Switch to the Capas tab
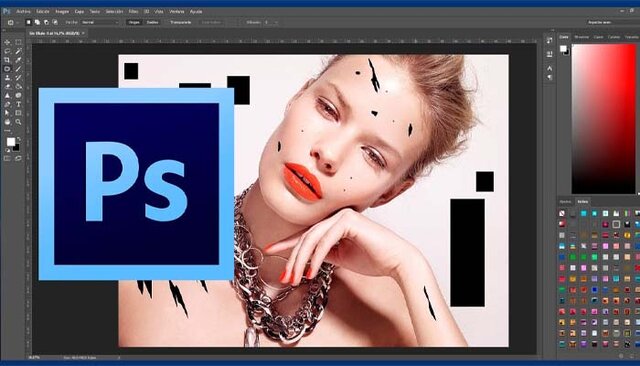The width and height of the screenshot is (640, 366). coord(598,37)
